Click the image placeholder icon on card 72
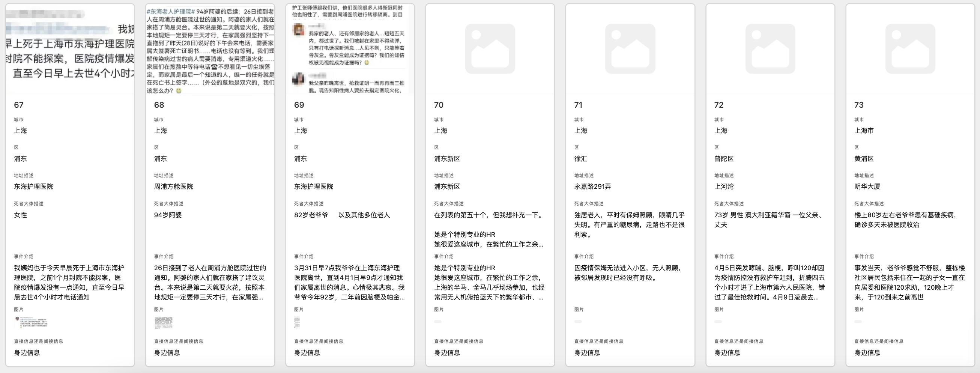The width and height of the screenshot is (980, 373). (770, 49)
